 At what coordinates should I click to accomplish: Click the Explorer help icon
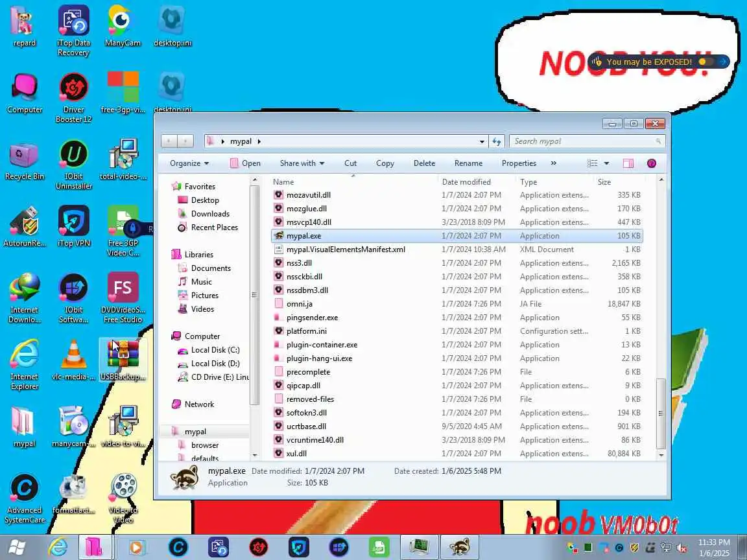coord(651,163)
